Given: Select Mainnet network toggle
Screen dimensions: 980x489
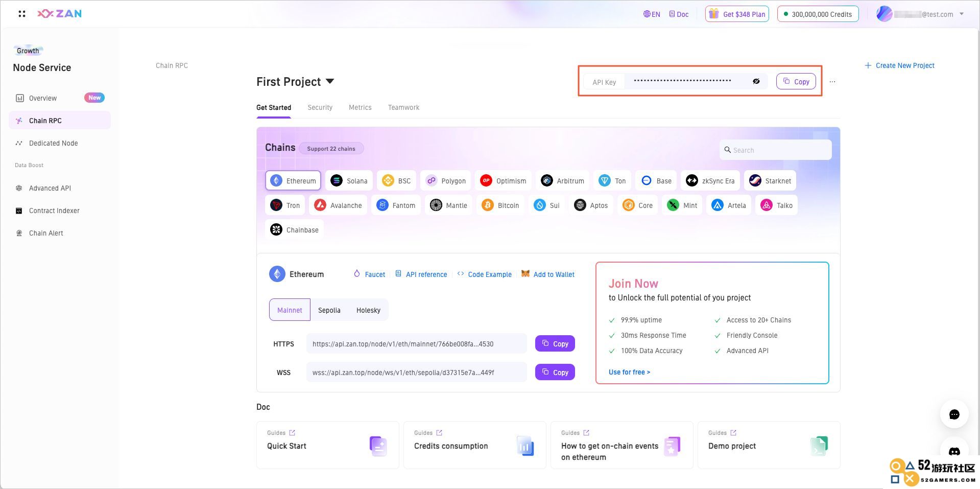Looking at the screenshot, I should tap(290, 310).
